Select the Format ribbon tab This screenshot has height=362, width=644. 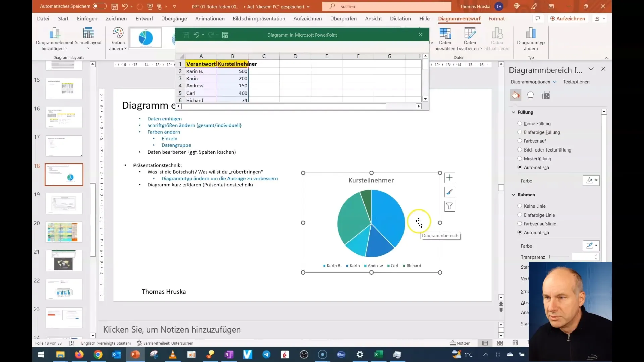point(497,18)
